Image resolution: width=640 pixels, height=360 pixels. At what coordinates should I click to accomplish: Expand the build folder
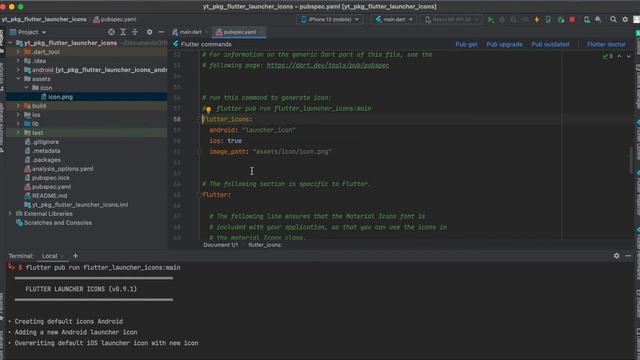coord(18,106)
